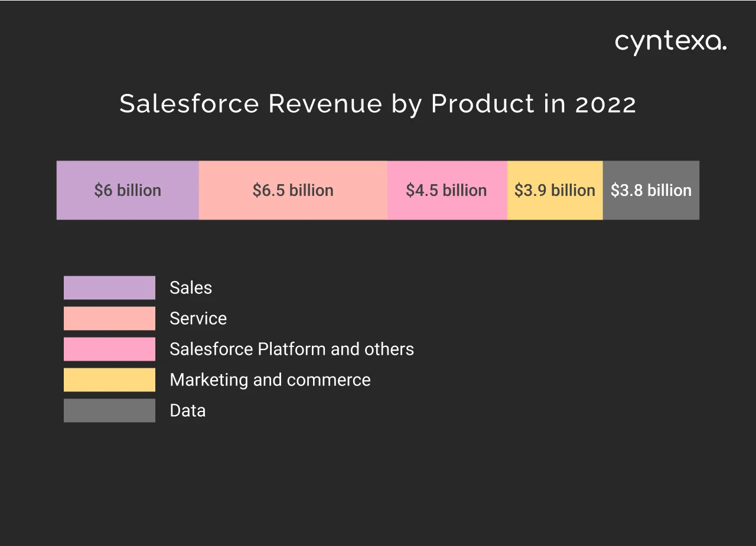Viewport: 756px width, 546px height.
Task: Select the purple Sales bar segment
Action: pos(128,190)
